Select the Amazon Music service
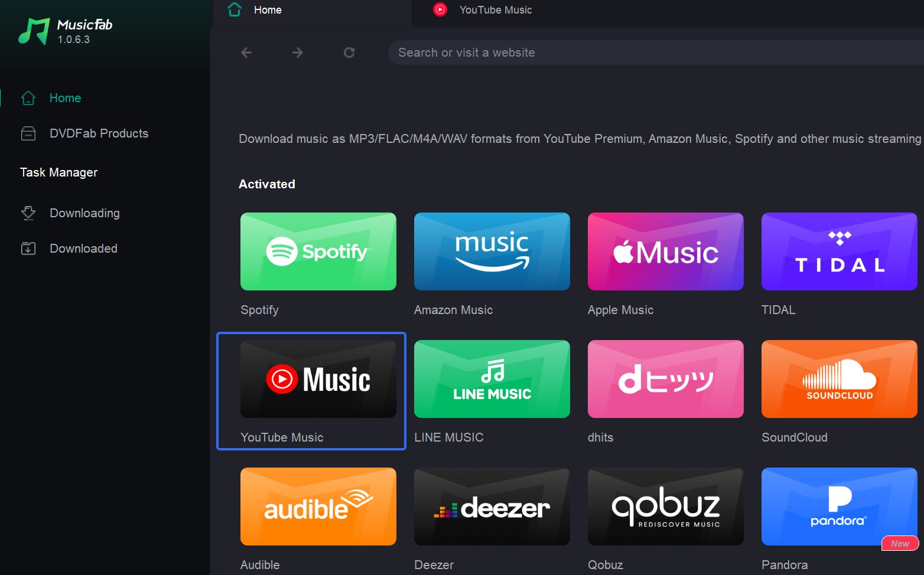This screenshot has height=575, width=924. (x=492, y=251)
